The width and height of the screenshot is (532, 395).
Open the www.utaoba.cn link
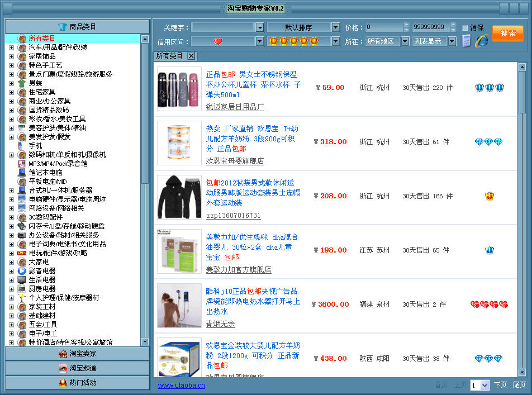181,386
